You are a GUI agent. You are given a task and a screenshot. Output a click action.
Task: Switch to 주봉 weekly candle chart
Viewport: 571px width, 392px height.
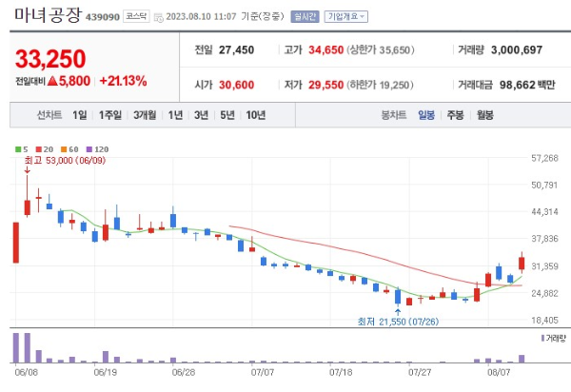point(455,115)
